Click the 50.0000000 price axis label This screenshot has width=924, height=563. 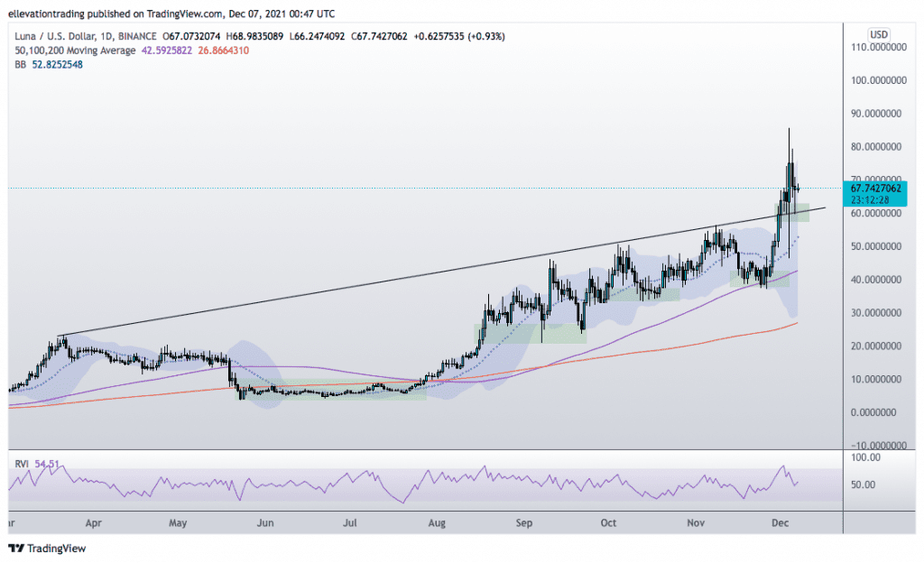tap(876, 246)
